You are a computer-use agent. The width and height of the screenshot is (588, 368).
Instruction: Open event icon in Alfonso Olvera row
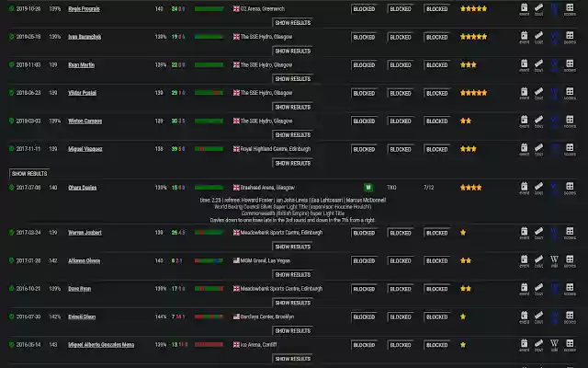(x=525, y=261)
